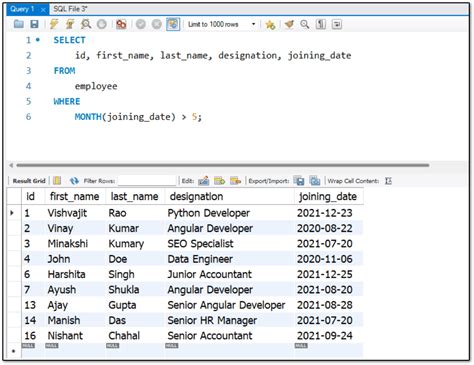Toggle invisible characters pilcrow icon
This screenshot has width=474, height=365.
coord(321,24)
